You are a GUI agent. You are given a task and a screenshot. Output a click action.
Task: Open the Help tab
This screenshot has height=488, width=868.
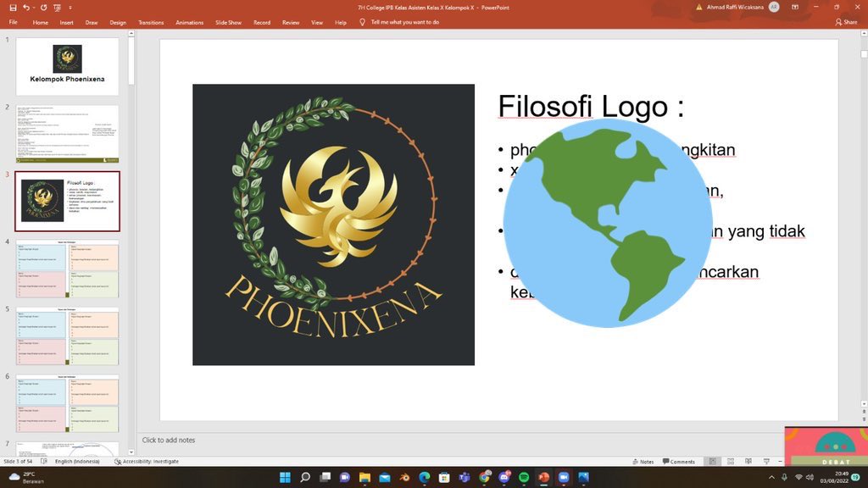coord(341,22)
